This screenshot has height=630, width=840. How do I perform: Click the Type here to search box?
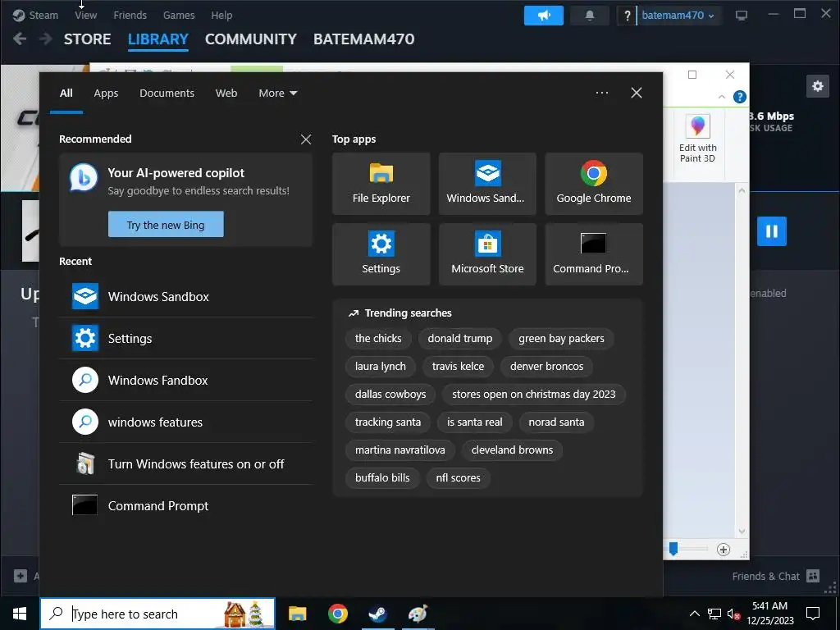tap(157, 614)
